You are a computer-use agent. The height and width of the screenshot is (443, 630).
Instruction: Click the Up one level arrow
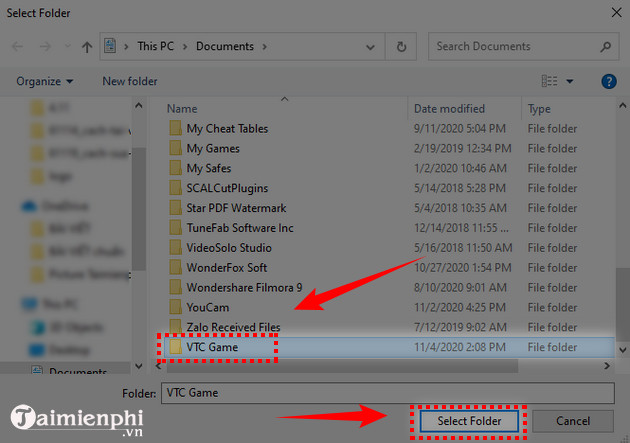tap(85, 46)
